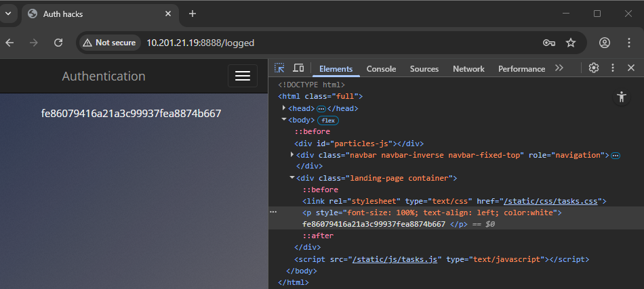
Task: Select the ::after pseudo-element row
Action: (x=319, y=236)
